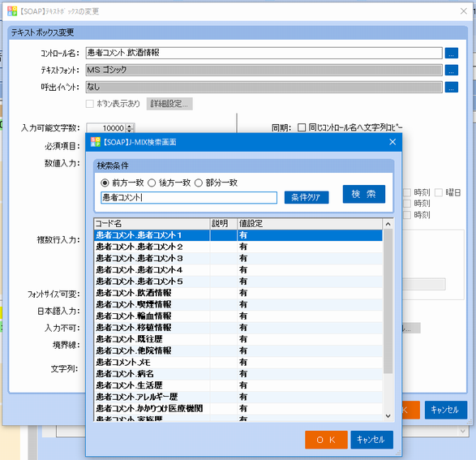Click キャンセル in テキストボックスの変更 window

tap(446, 410)
